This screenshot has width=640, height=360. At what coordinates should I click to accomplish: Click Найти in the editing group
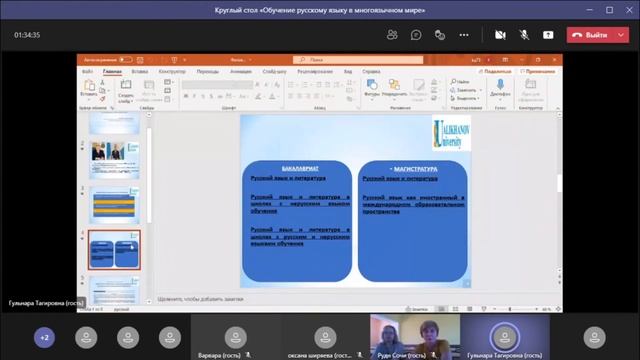(460, 82)
